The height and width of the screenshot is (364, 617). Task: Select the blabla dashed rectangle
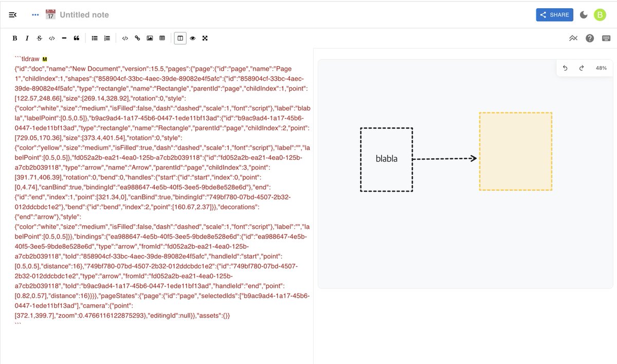(x=387, y=160)
